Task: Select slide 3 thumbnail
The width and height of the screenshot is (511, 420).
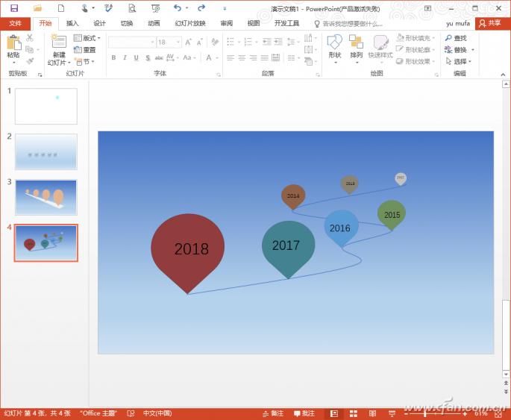Action: tap(46, 197)
